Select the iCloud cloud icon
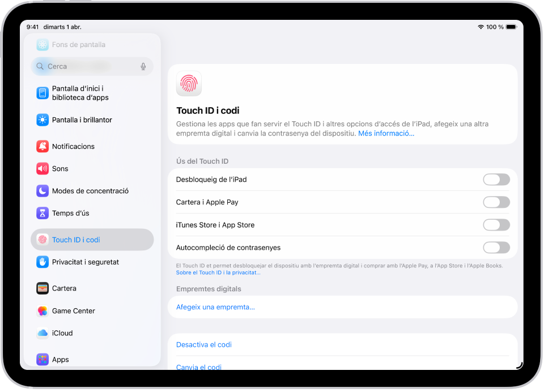Image resolution: width=544 pixels, height=392 pixels. click(42, 333)
